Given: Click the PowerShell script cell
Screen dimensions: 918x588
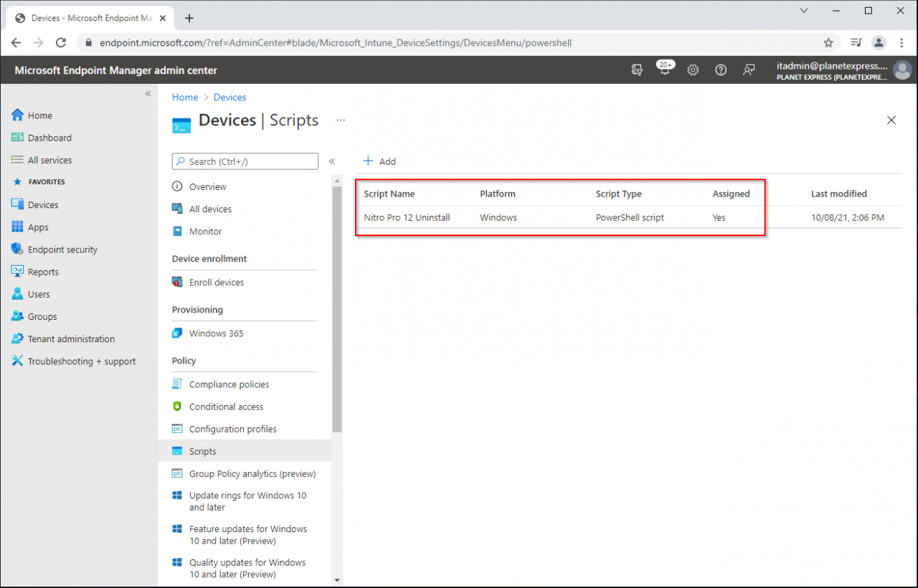Looking at the screenshot, I should 630,217.
